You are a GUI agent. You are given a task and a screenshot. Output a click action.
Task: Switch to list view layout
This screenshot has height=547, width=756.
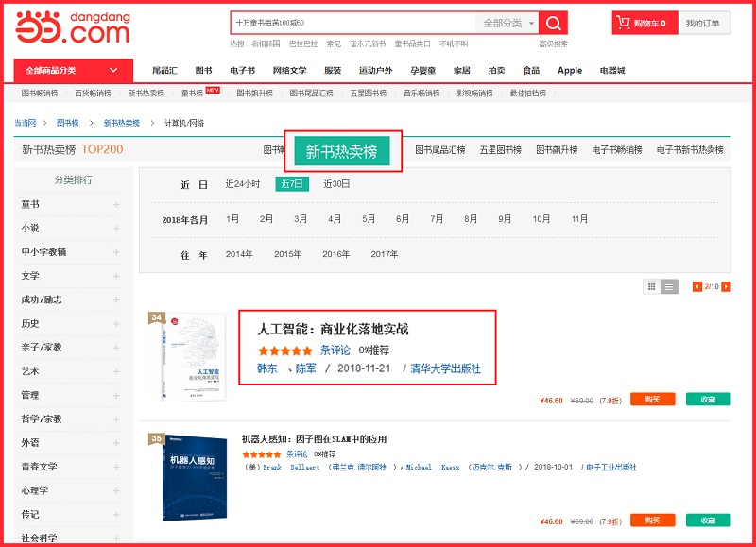(669, 286)
